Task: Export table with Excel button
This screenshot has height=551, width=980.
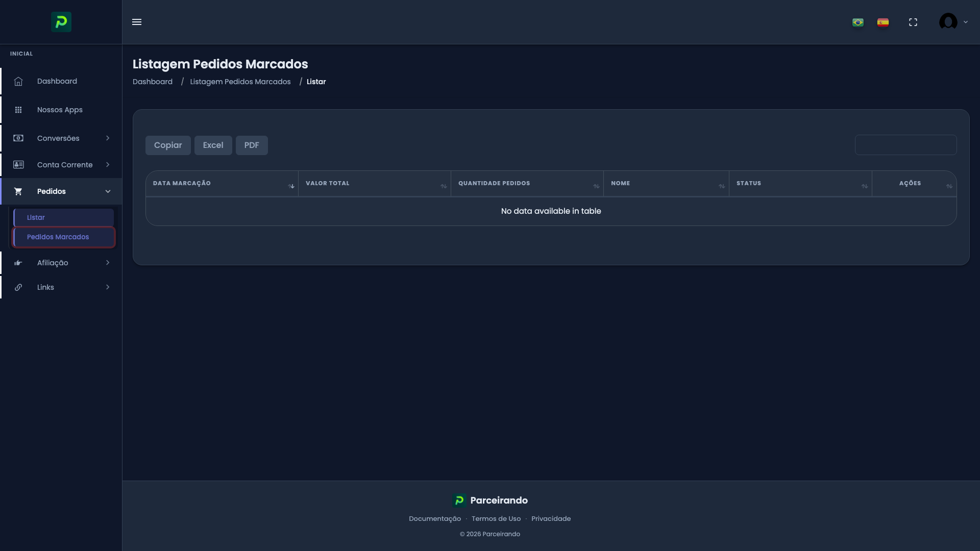Action: [x=213, y=145]
